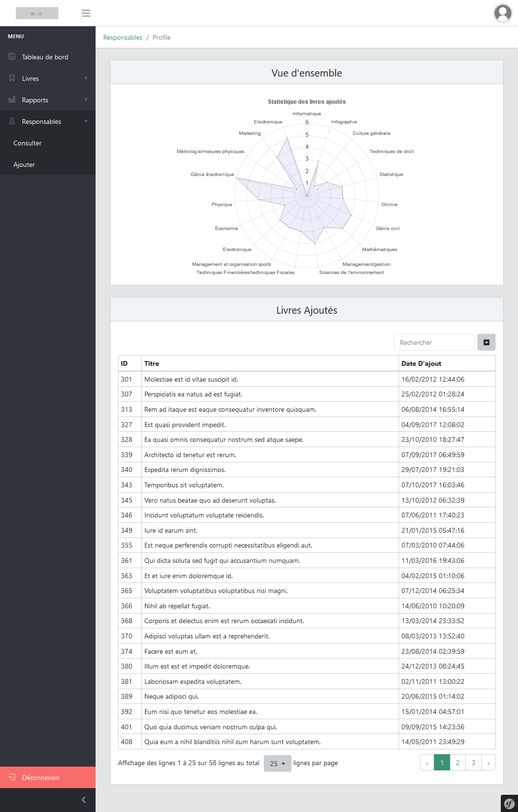Click the Responsables user icon
518x812 pixels.
tap(12, 121)
